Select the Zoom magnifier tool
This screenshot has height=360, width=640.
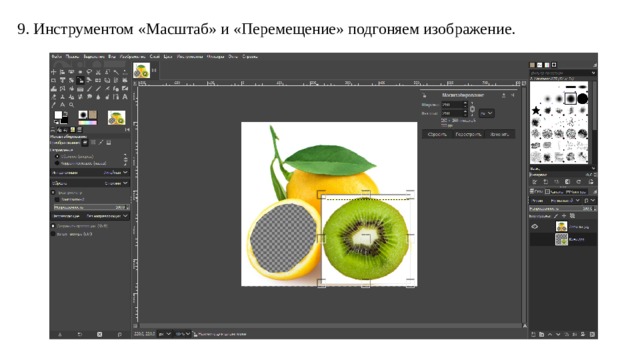(71, 105)
